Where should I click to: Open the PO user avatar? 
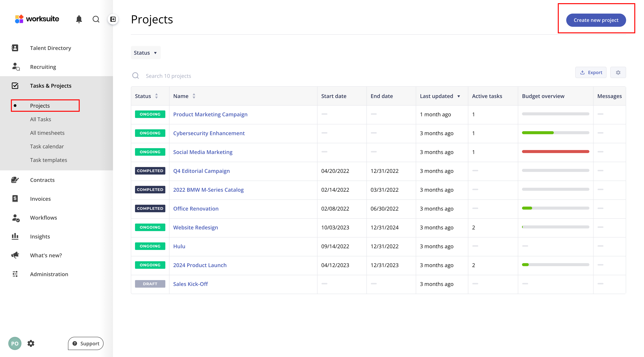(x=15, y=343)
